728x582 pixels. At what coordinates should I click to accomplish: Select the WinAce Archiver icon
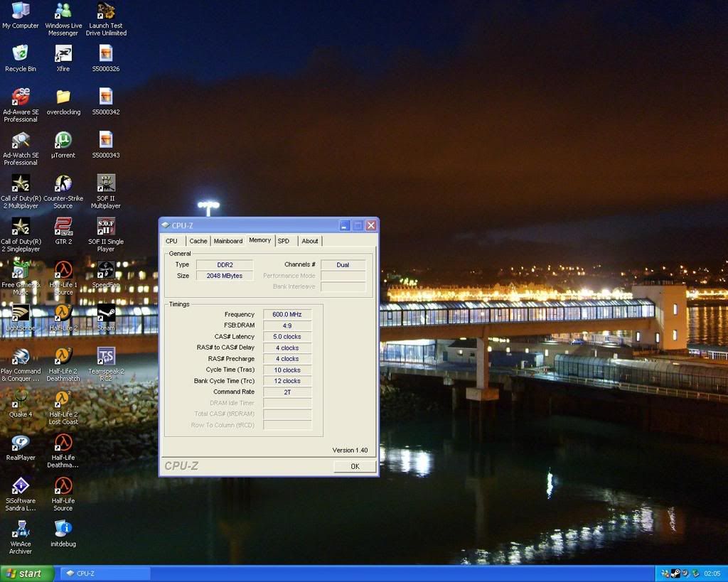tap(21, 537)
